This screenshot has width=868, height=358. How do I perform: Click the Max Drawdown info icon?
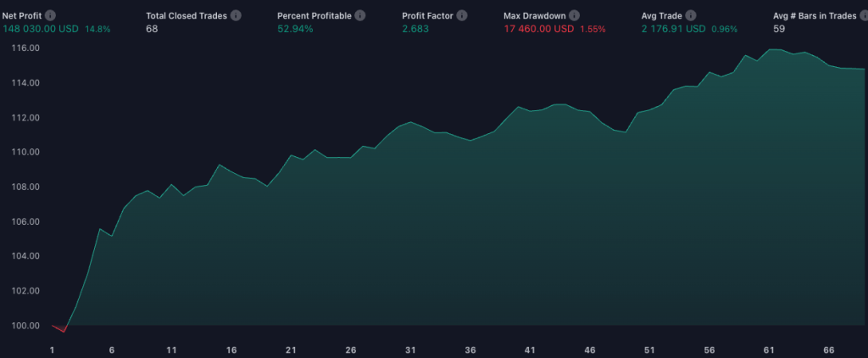coord(575,16)
